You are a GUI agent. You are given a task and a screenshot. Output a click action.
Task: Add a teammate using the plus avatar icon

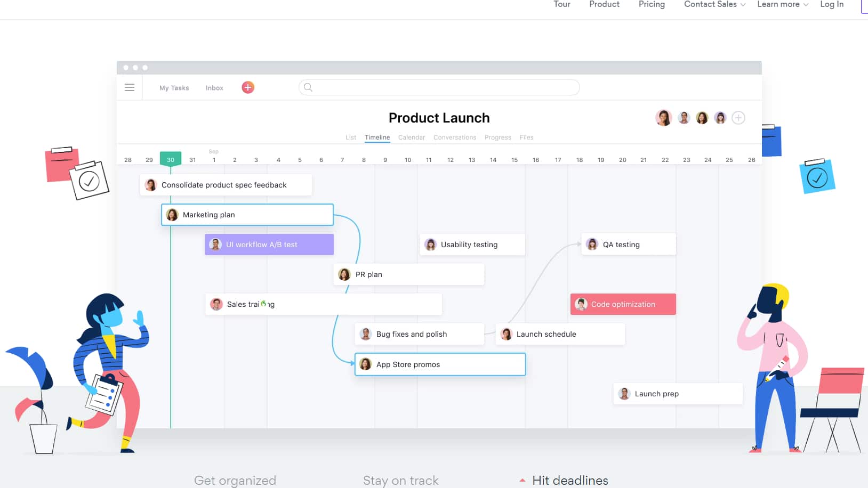click(738, 118)
